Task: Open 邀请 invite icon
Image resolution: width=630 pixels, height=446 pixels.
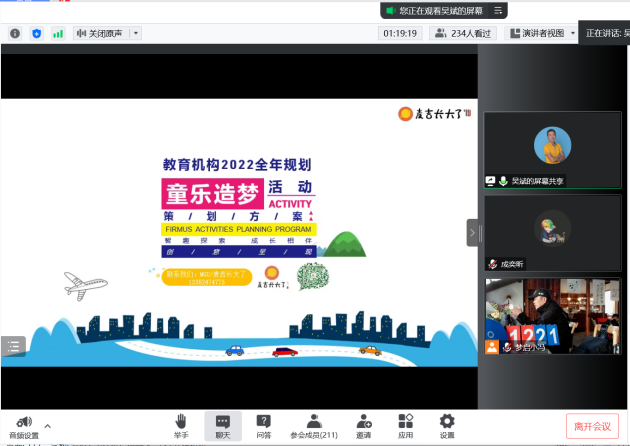Action: [x=364, y=426]
